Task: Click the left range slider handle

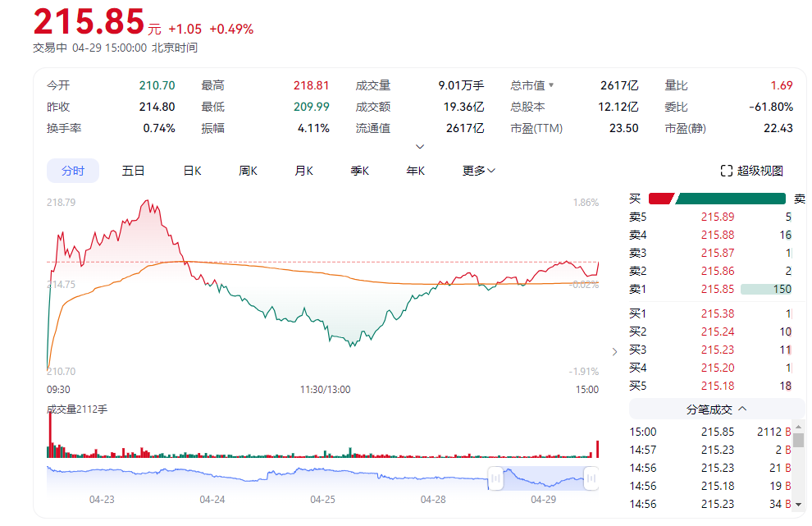Action: click(x=495, y=478)
